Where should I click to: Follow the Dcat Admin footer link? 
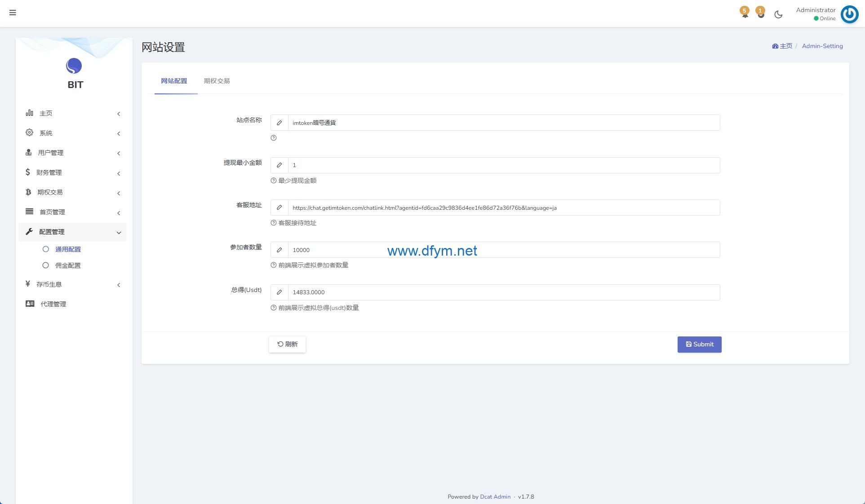click(x=495, y=497)
